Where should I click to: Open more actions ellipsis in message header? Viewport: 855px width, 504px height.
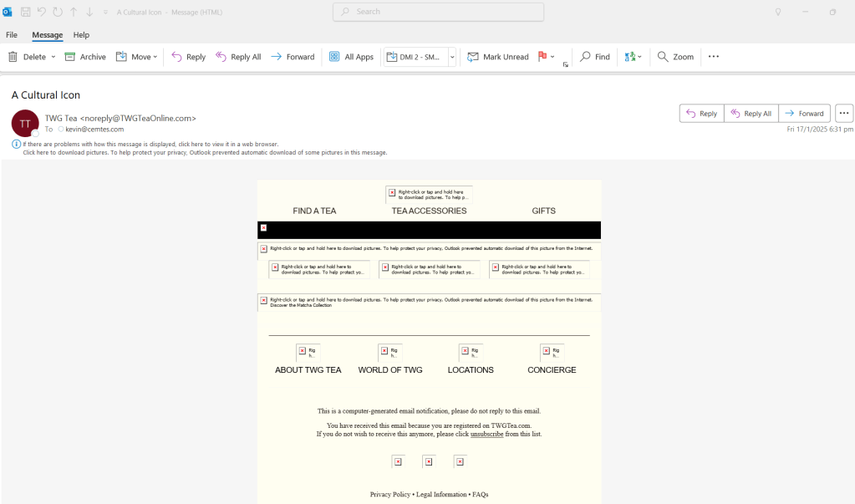(x=843, y=114)
